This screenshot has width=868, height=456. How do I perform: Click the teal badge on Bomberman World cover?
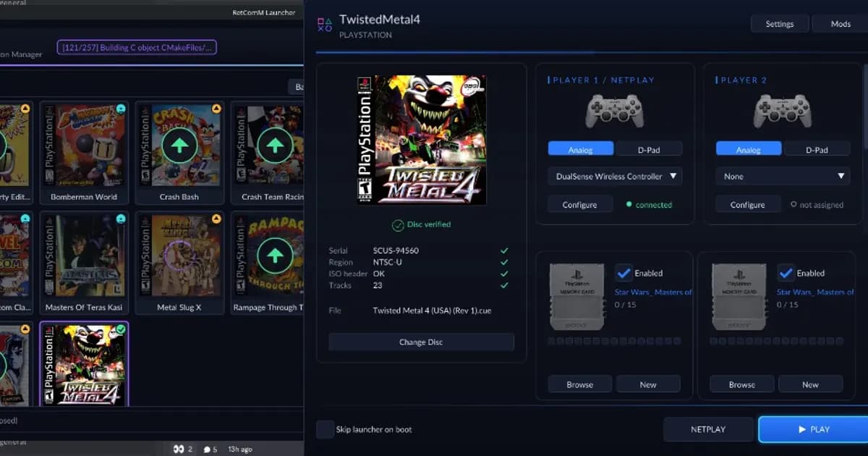tap(121, 109)
